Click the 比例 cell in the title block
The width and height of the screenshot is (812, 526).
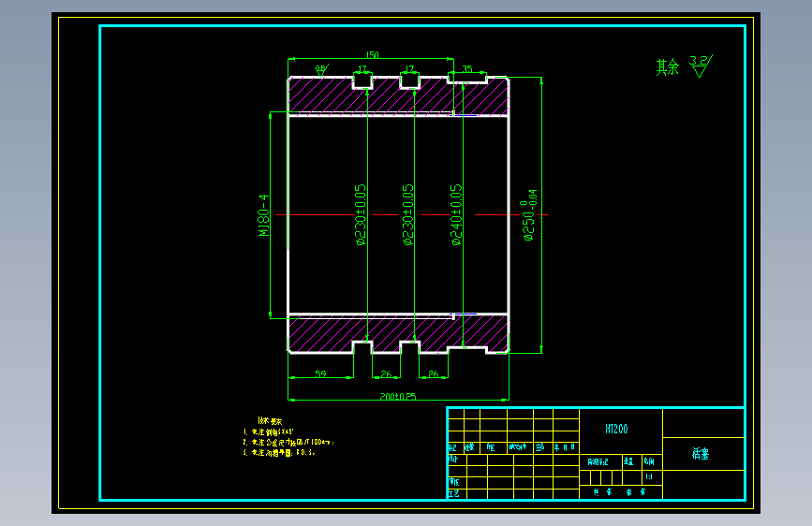[649, 461]
